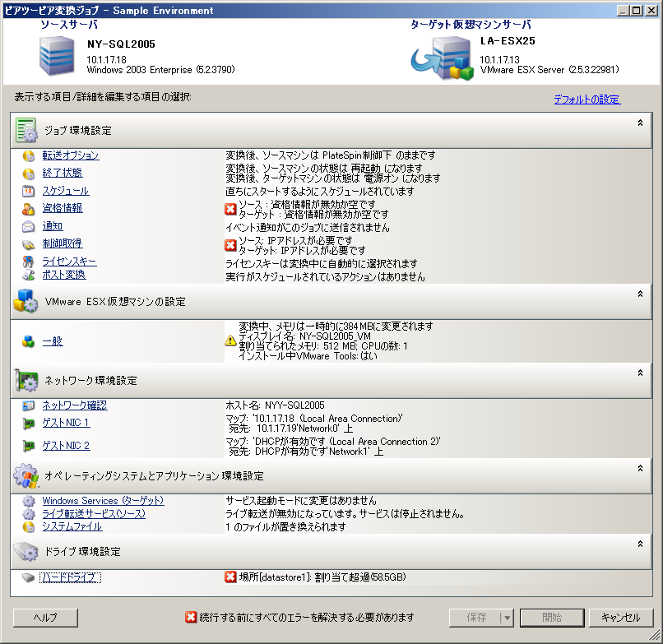This screenshot has width=663, height=644.
Task: Click the ドライブ環境設定 section drive icon
Action: [25, 551]
